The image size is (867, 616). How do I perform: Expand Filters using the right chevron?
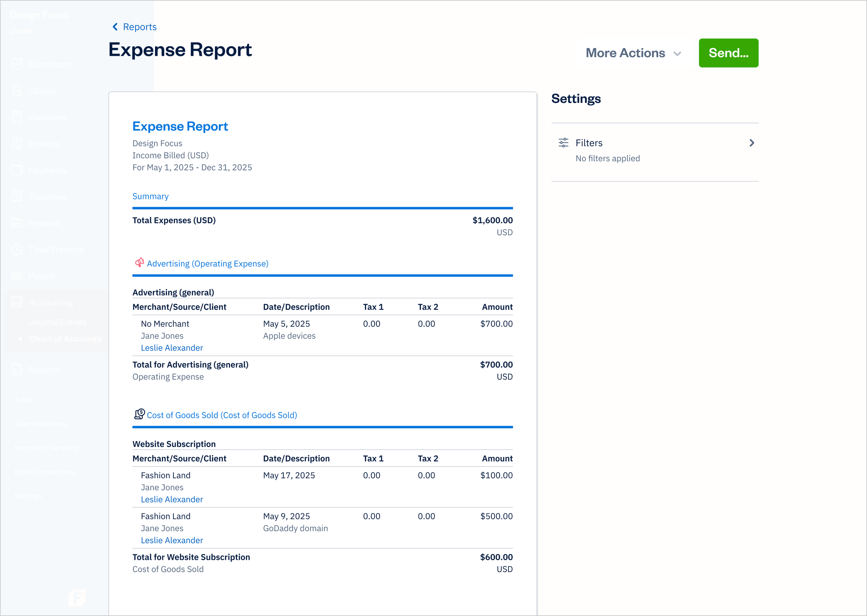pos(752,143)
